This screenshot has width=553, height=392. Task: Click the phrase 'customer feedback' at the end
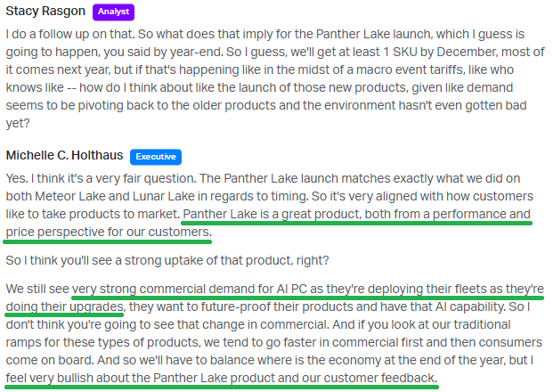click(x=380, y=378)
